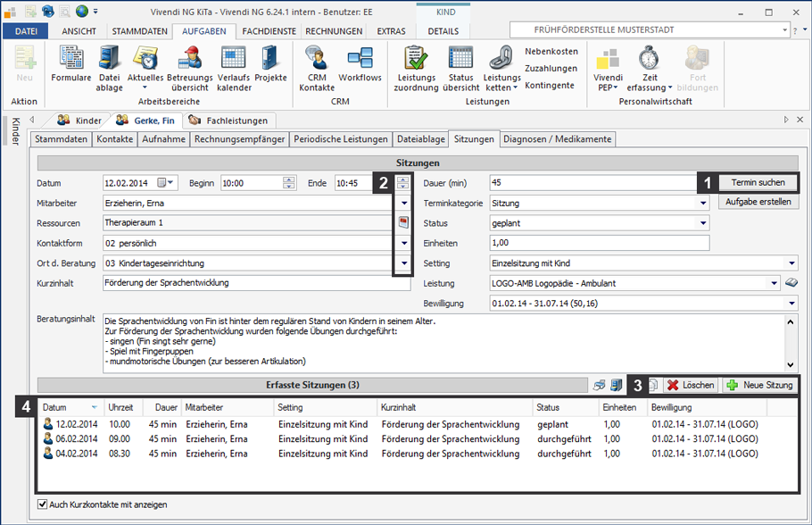Screen dimensions: 812x525
Task: Create a Neue Sitzung
Action: tap(759, 385)
